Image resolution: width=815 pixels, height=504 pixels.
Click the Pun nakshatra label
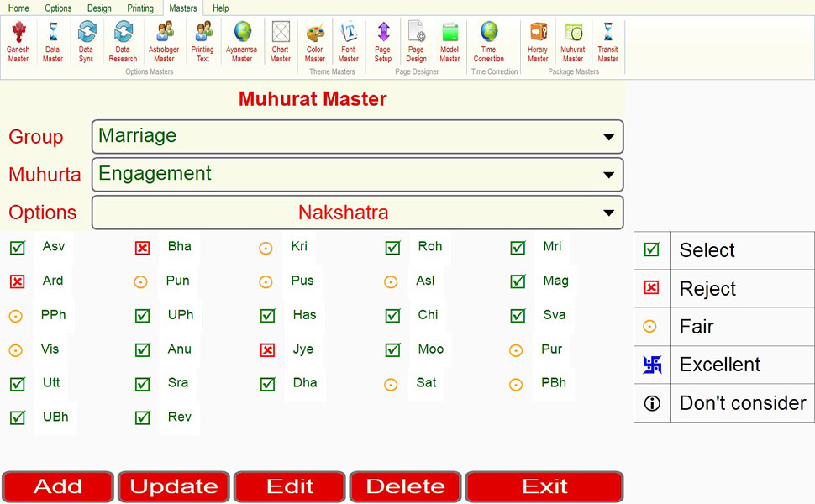[178, 281]
